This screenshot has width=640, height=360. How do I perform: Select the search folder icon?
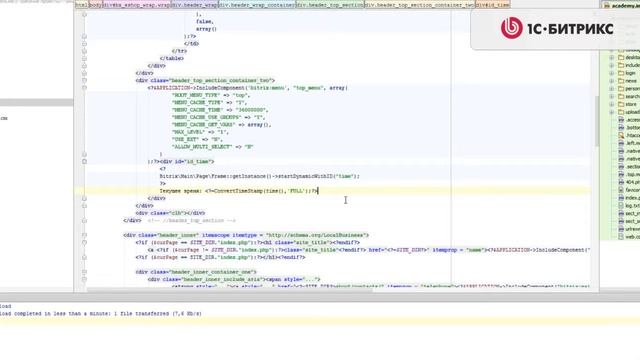[x=621, y=96]
